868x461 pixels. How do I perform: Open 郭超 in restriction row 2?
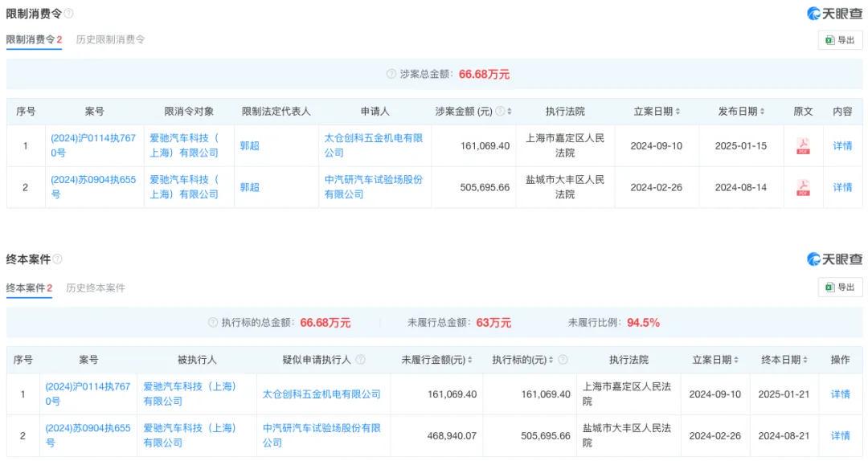tap(250, 188)
